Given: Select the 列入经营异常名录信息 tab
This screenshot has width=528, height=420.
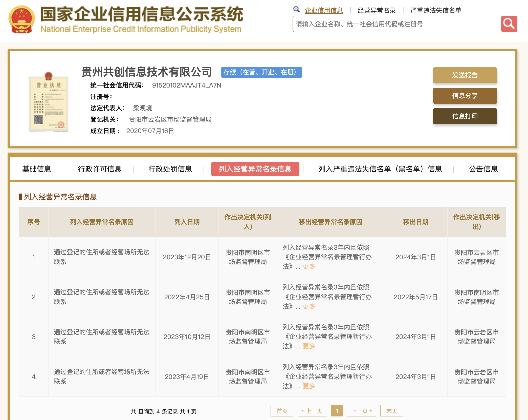Looking at the screenshot, I should point(255,169).
